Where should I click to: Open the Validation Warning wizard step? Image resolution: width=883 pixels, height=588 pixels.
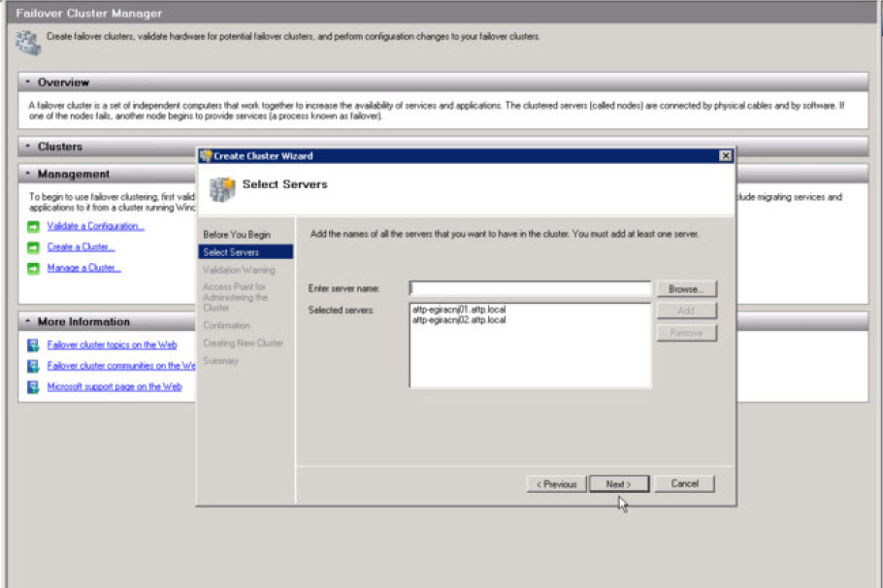point(240,270)
